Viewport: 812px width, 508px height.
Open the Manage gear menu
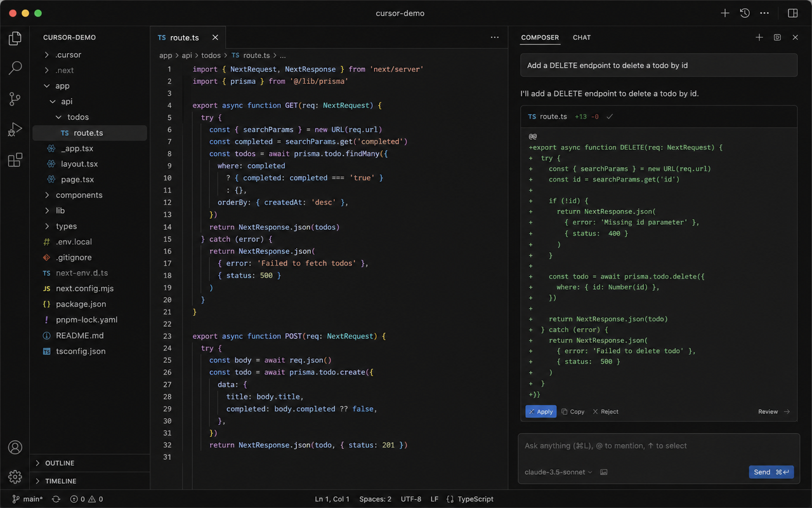[x=15, y=477]
